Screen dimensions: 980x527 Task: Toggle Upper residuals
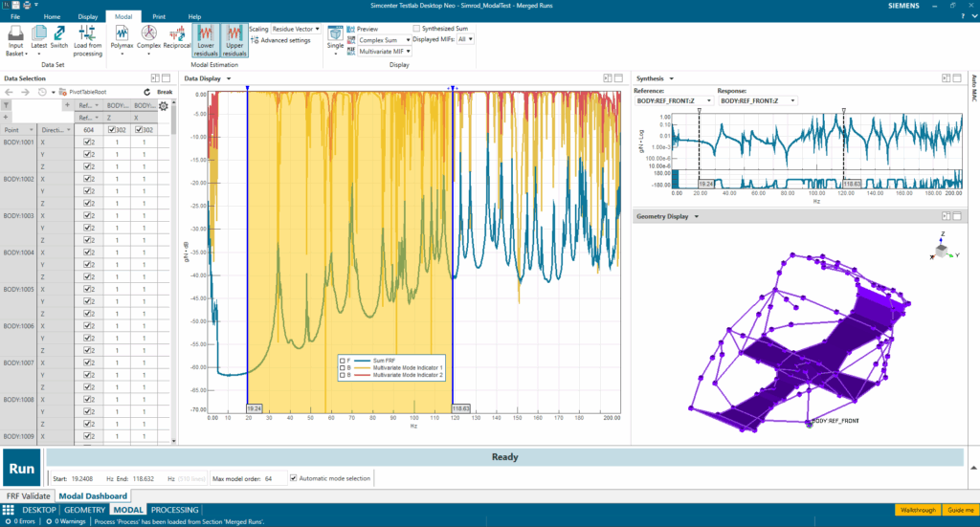click(234, 41)
